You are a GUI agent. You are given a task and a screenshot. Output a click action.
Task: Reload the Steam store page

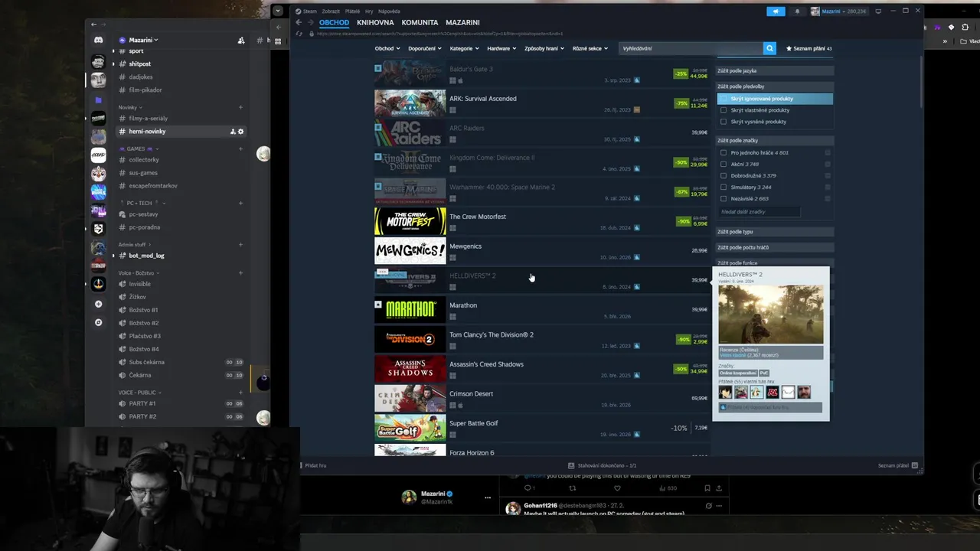click(x=299, y=34)
